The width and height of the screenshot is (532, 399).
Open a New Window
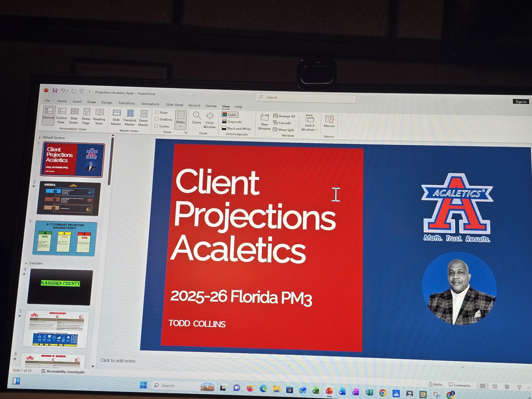[264, 122]
